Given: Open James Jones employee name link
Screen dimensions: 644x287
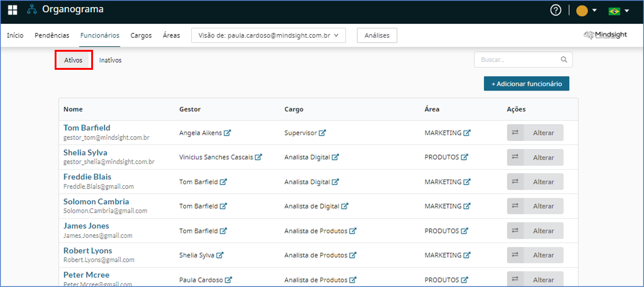Looking at the screenshot, I should (x=86, y=226).
